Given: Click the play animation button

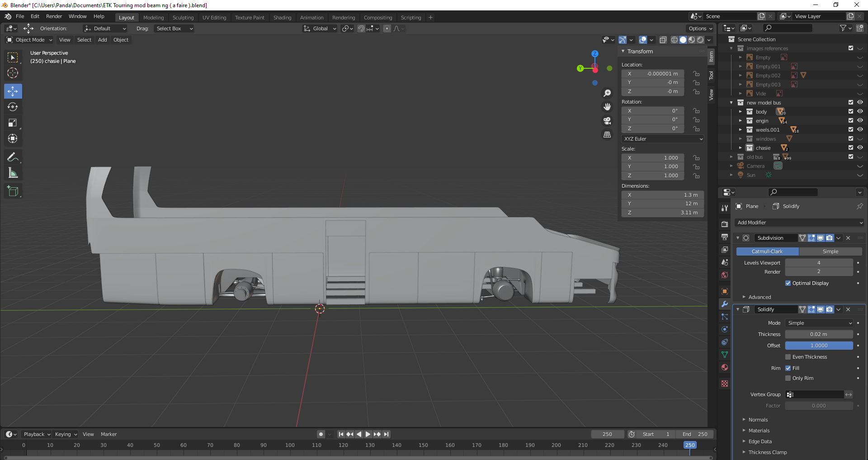Looking at the screenshot, I should coord(368,434).
